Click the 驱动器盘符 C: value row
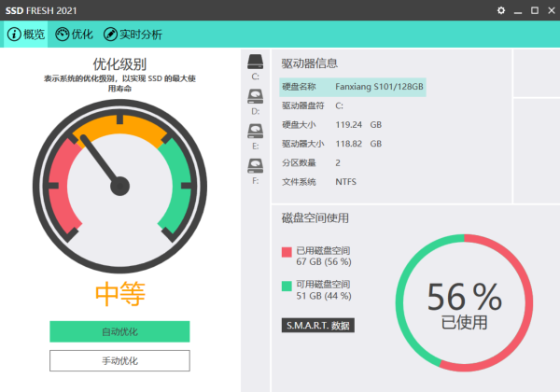560x392 pixels. [313, 105]
